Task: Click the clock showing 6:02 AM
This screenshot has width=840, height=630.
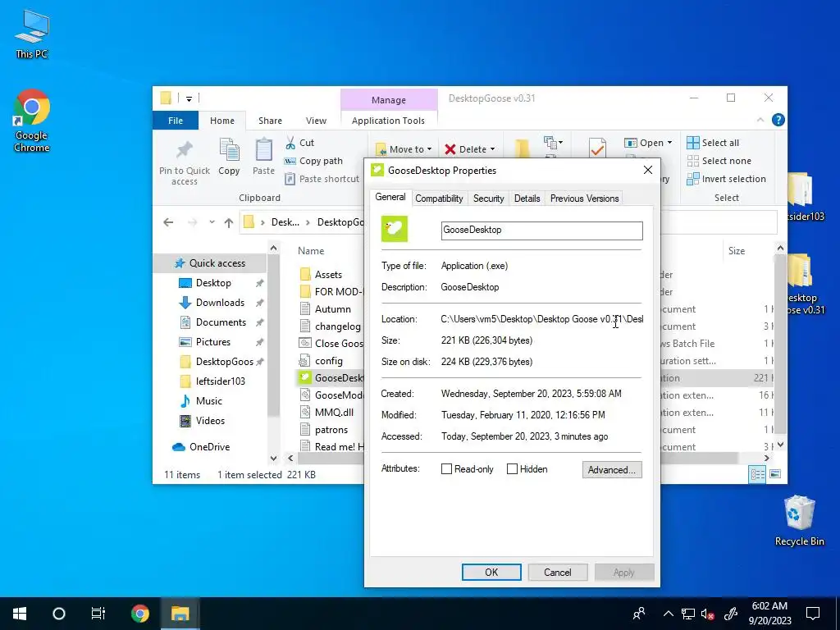Action: click(769, 606)
